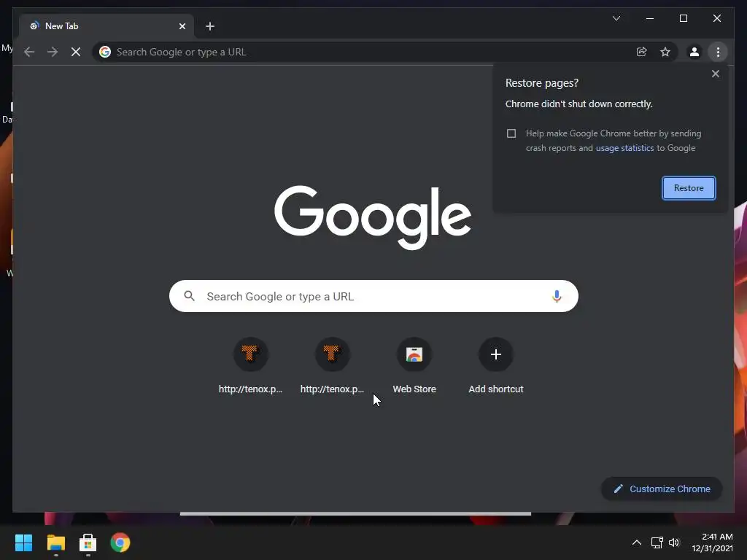Click Customize Chrome button
Image resolution: width=747 pixels, height=560 pixels.
pos(662,489)
